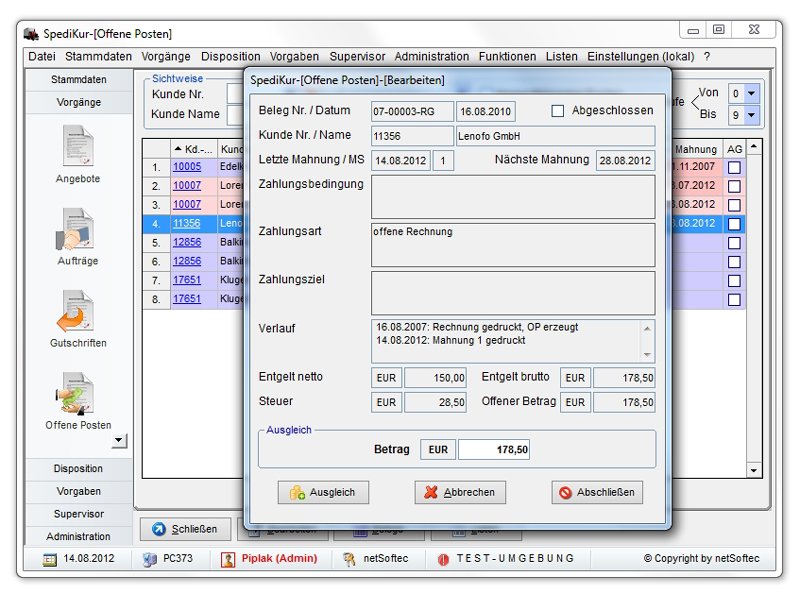Click the Letzte Mahnung date field 14.08.2012

click(401, 161)
